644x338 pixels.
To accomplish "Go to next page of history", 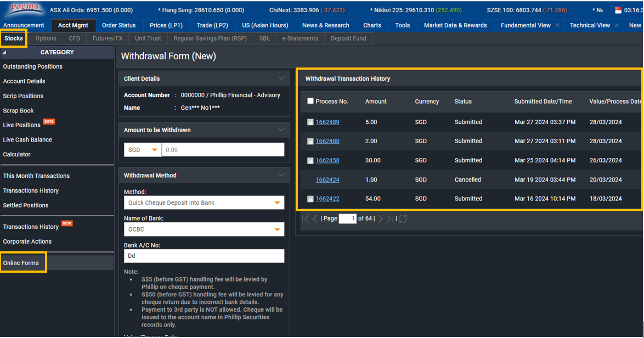I will pos(380,219).
